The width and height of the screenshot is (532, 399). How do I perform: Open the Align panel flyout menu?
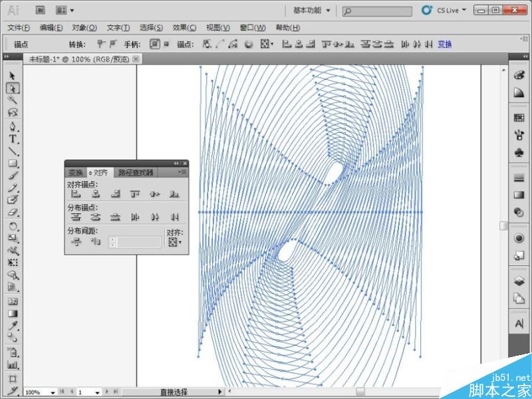(182, 170)
